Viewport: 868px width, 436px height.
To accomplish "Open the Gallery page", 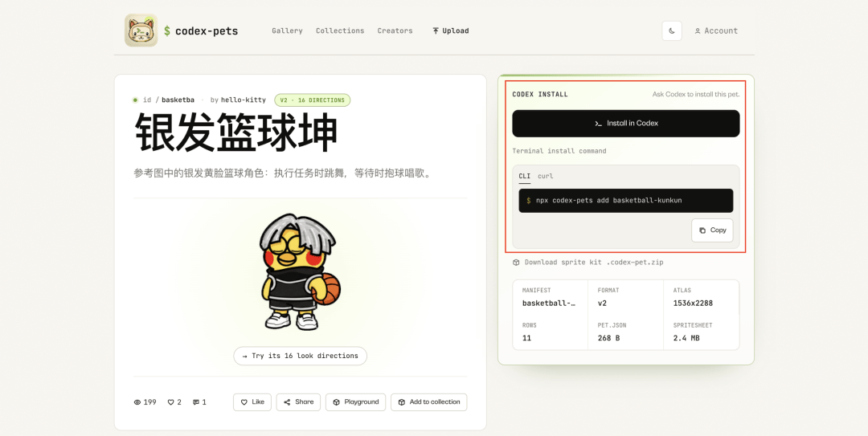I will [287, 31].
